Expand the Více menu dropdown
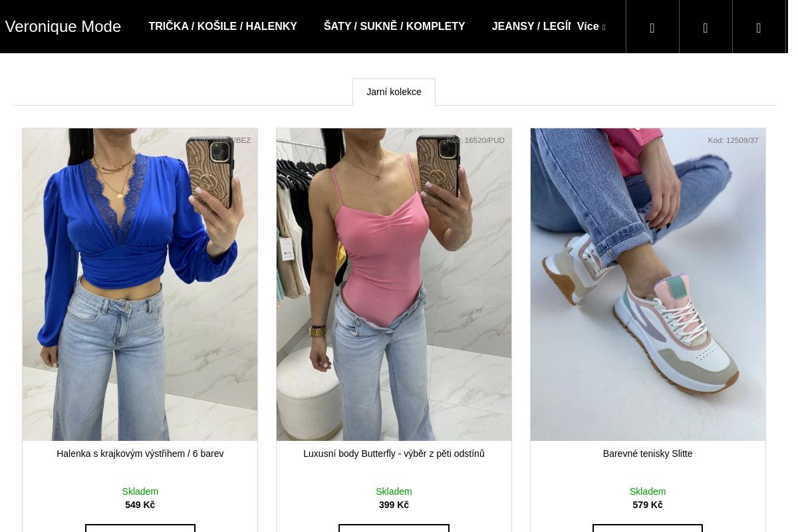This screenshot has width=798, height=532. [591, 27]
